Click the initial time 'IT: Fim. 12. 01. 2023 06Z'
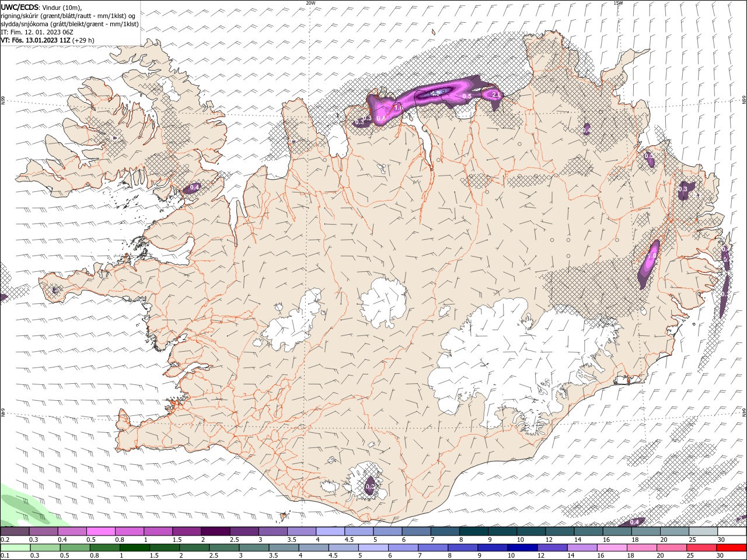This screenshot has width=747, height=560. (x=36, y=32)
